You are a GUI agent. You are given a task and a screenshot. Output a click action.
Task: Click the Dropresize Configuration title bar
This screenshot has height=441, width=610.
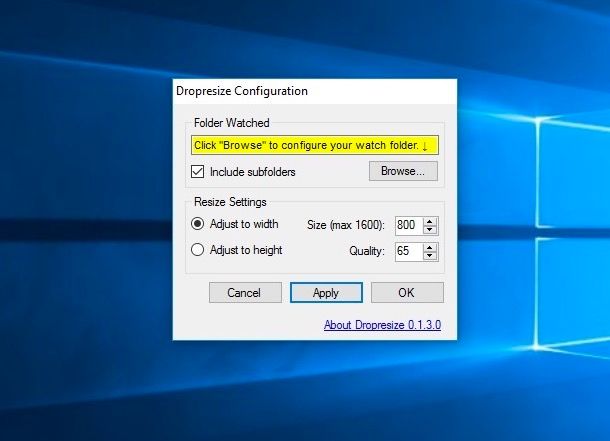(315, 91)
